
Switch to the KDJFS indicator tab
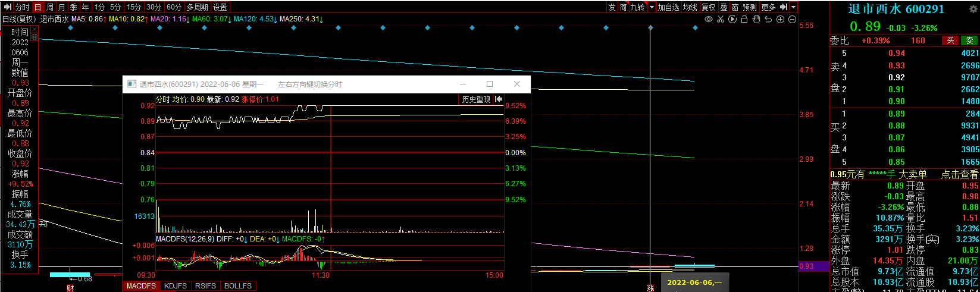pos(176,286)
